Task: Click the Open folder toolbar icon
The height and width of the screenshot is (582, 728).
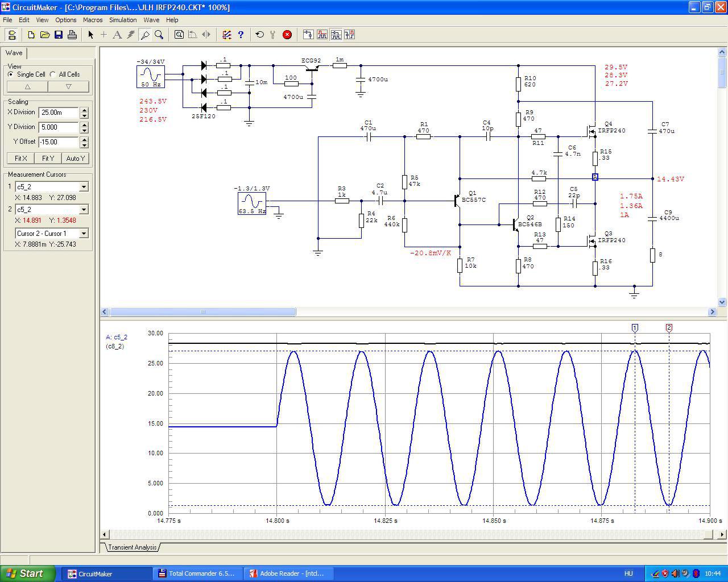Action: (x=45, y=35)
